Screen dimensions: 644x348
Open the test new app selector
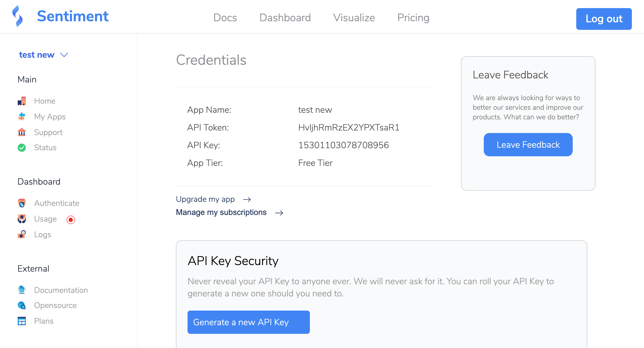37,55
